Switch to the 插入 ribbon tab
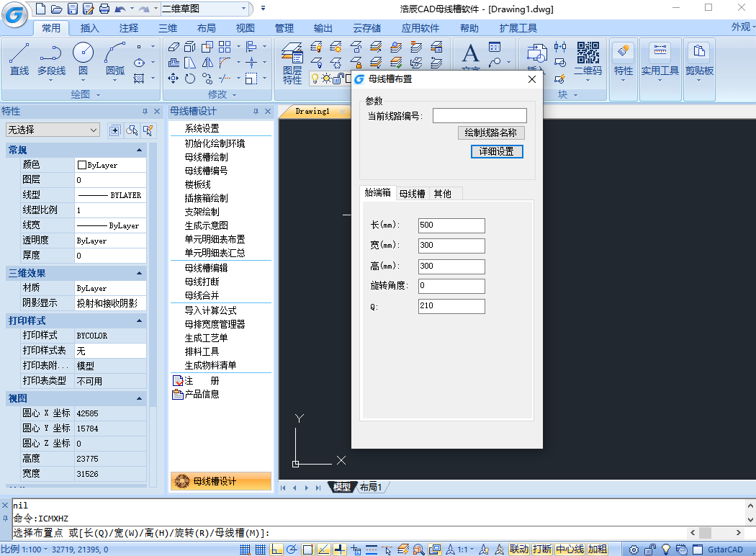756x556 pixels. click(89, 28)
